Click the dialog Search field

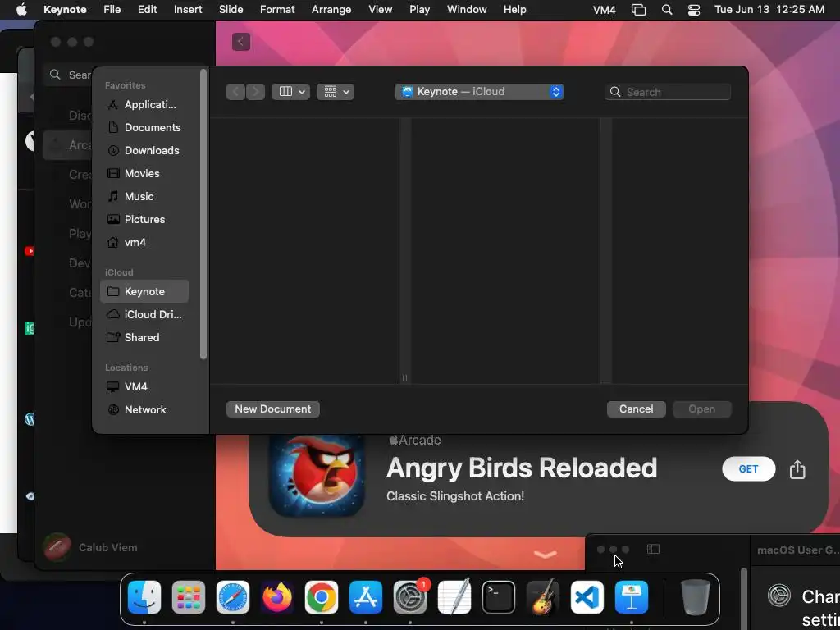click(668, 92)
